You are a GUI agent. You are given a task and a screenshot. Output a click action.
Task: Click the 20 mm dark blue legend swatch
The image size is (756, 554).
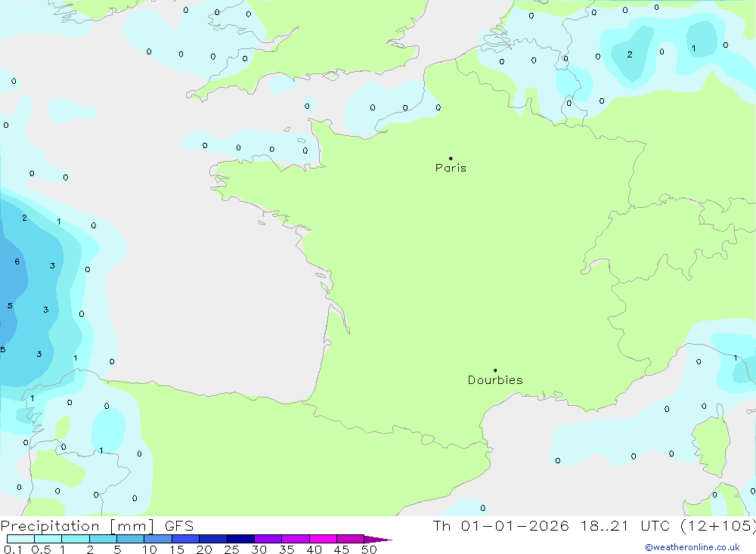(212, 539)
